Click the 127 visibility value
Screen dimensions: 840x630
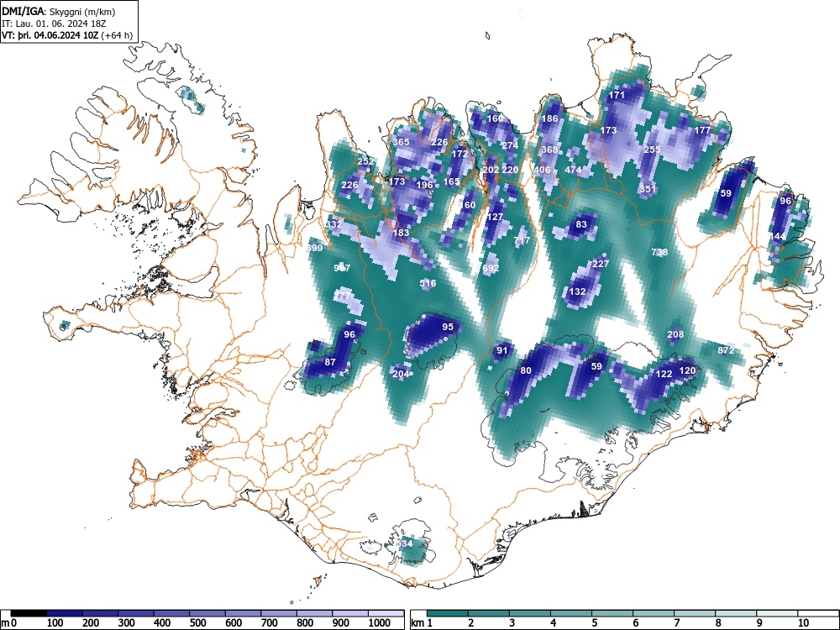click(495, 217)
